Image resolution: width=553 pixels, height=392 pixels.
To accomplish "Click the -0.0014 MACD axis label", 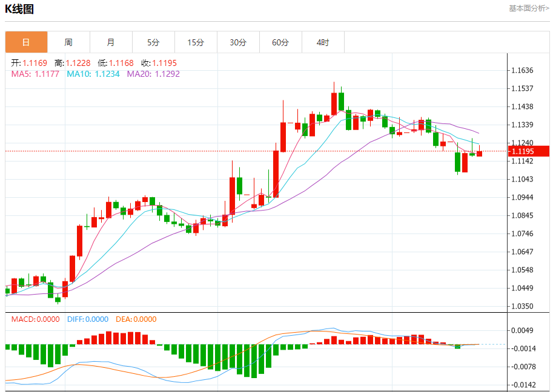I will tap(522, 348).
